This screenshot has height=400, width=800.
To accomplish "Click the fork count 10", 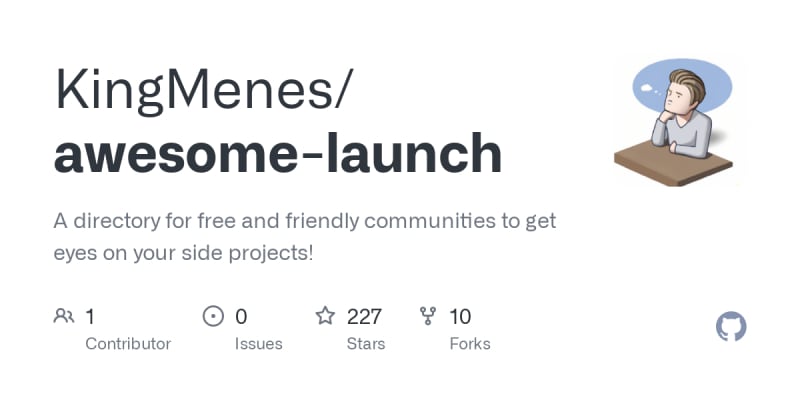I will click(x=460, y=317).
